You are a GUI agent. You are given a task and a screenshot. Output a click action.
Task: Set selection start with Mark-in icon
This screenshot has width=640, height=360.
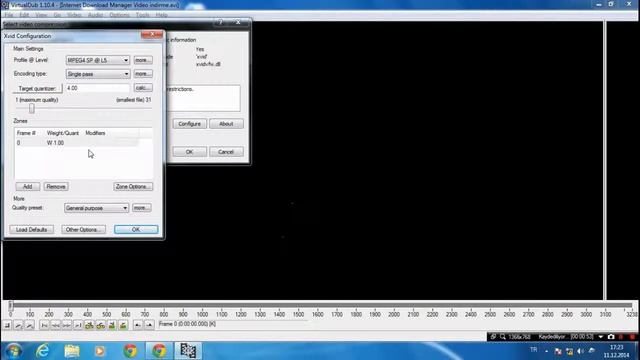coord(138,325)
